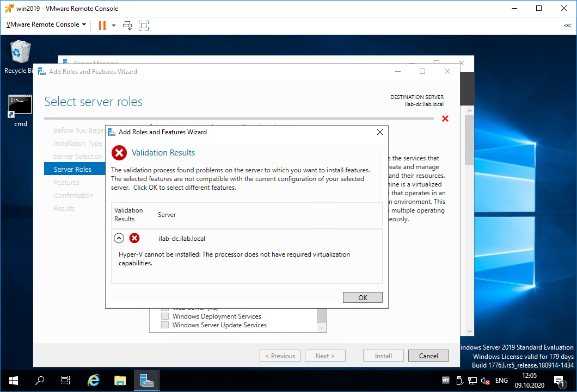Viewport: 577px width, 392px height.
Task: Collapse the ilab-dc.ilab.local validation entry
Action: point(119,238)
